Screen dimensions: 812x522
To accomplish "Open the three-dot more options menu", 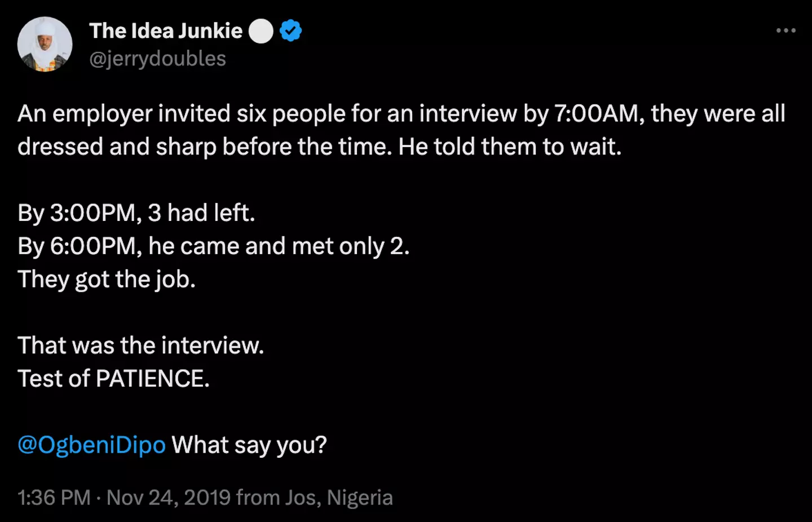I will (785, 30).
